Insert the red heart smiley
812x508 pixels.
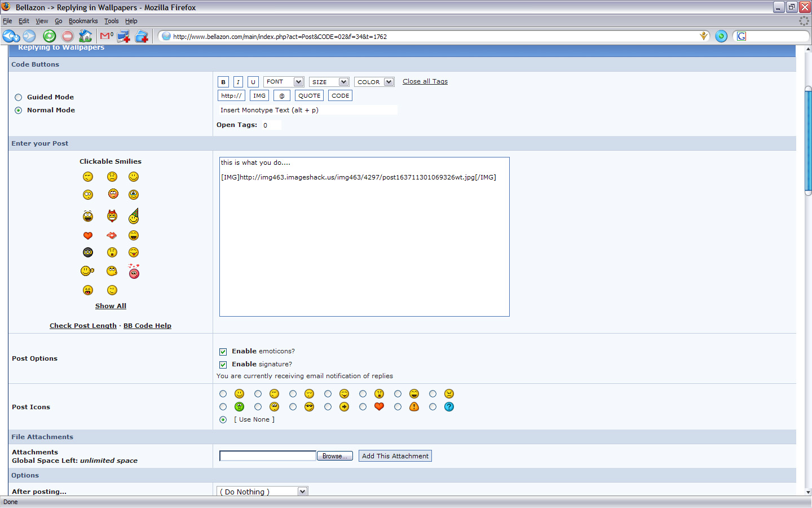[x=88, y=236]
